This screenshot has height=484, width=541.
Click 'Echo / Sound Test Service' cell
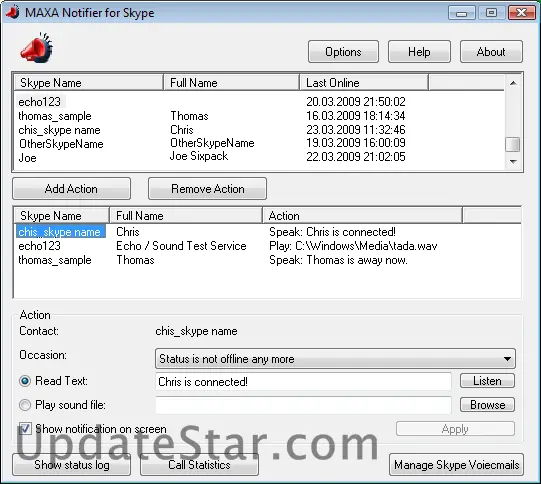coord(181,246)
